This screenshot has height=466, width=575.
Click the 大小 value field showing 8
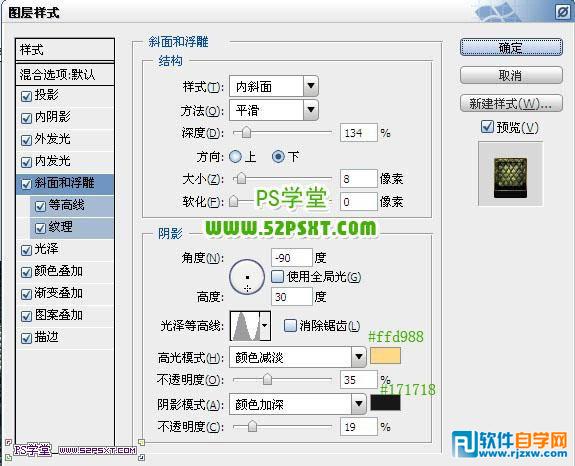point(359,179)
